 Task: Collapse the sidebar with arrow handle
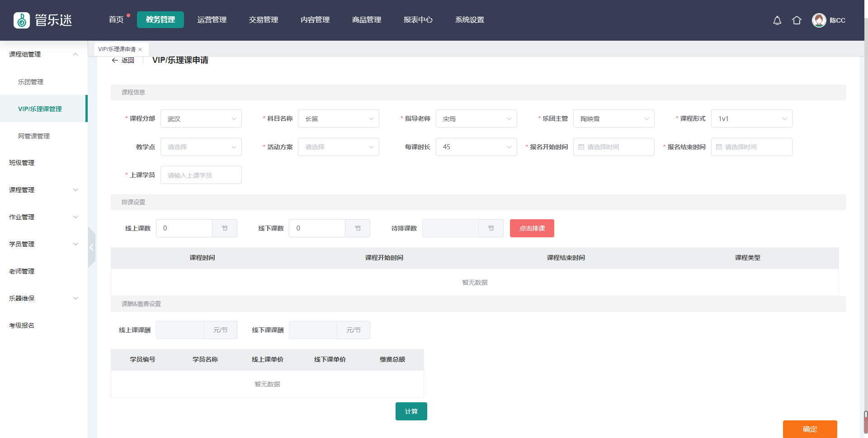coord(91,247)
